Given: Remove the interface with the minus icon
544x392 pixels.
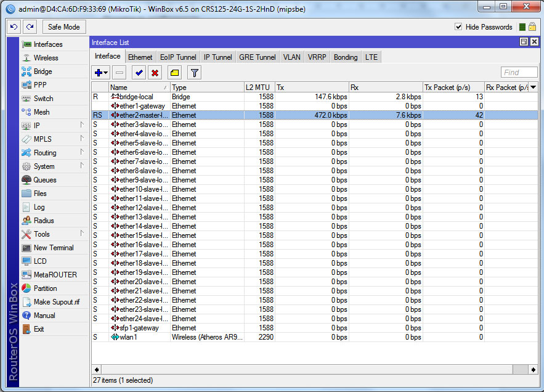Looking at the screenshot, I should [120, 72].
